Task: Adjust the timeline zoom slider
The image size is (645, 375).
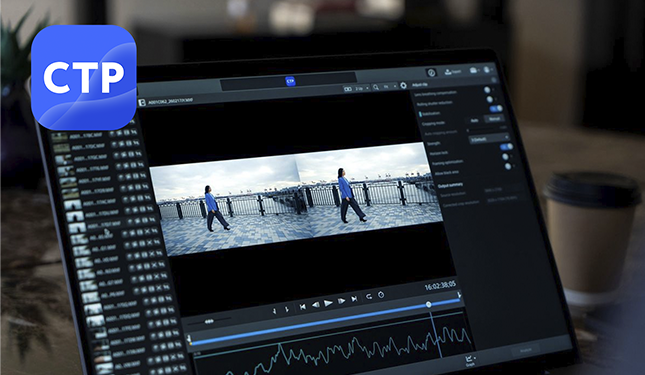Action: [x=209, y=321]
